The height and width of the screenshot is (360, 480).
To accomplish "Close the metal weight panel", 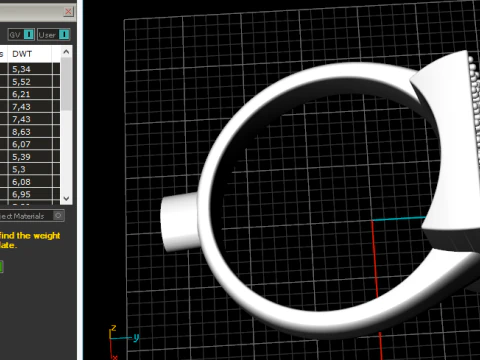I will [68, 12].
